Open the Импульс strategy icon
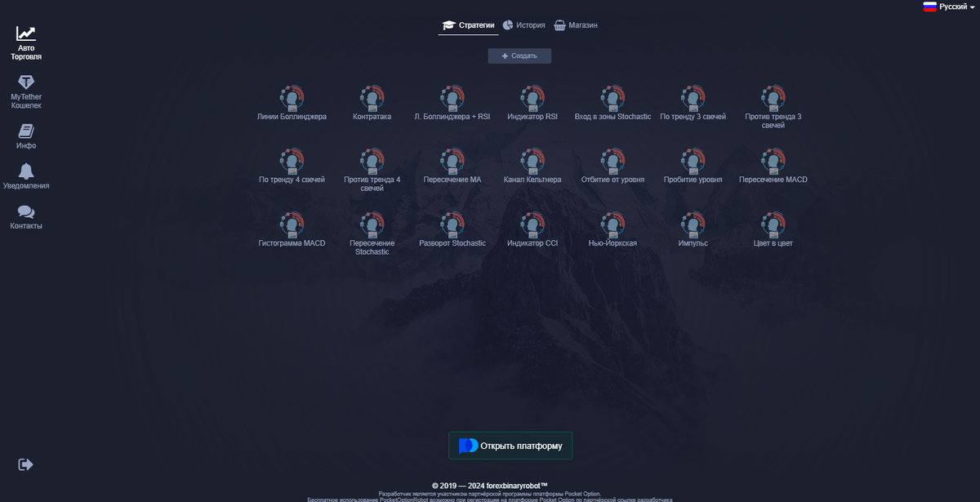 [693, 224]
